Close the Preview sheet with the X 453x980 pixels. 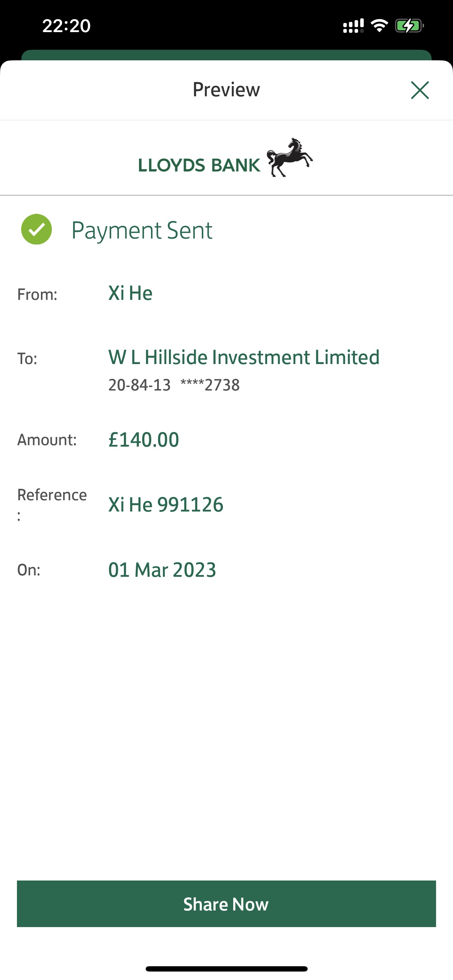tap(420, 90)
